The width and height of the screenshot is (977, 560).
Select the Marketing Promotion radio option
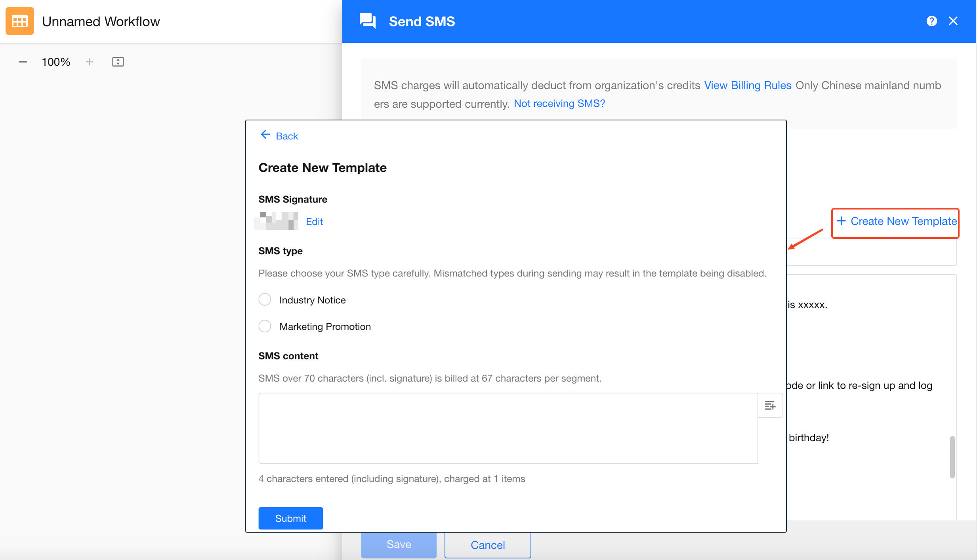click(x=265, y=326)
